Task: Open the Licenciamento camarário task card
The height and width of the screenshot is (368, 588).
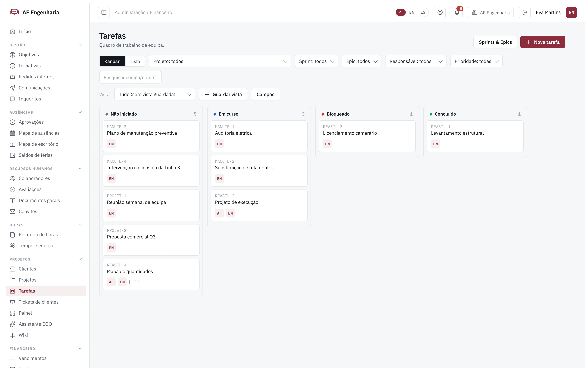Action: coord(367,136)
